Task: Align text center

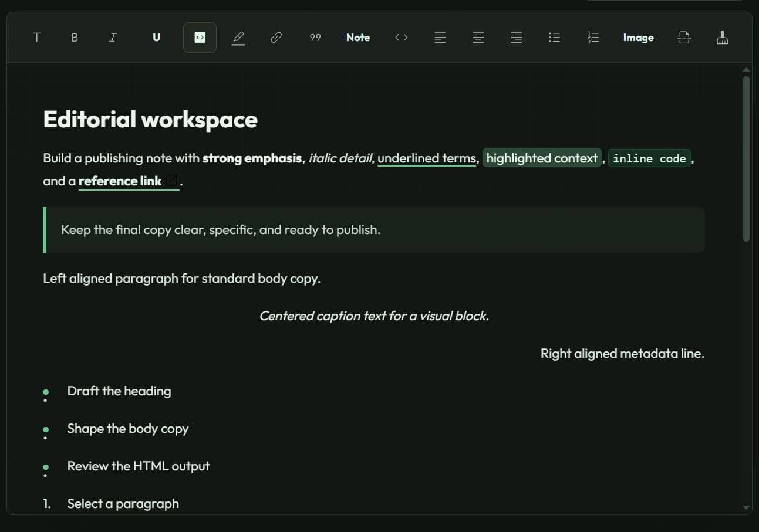Action: click(x=478, y=38)
